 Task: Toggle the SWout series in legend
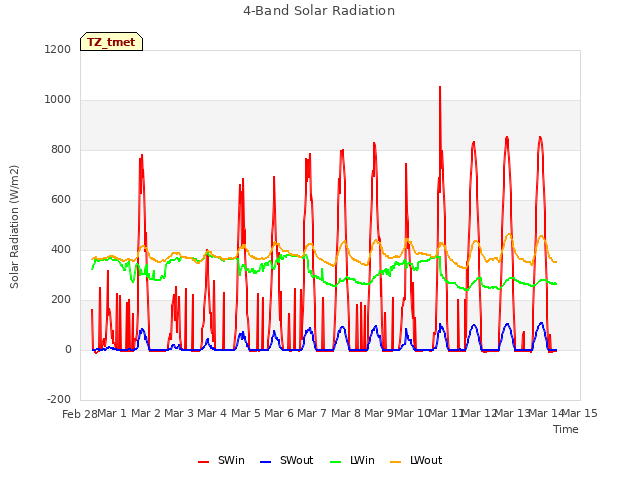point(287,460)
